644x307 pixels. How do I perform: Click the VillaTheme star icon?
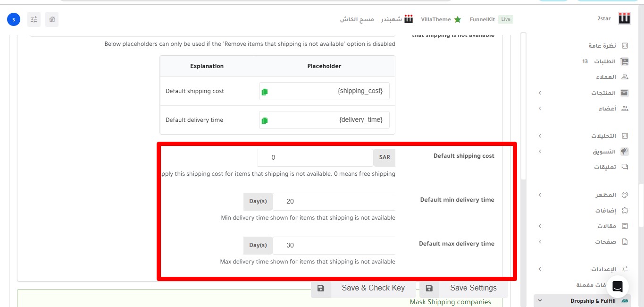(457, 19)
